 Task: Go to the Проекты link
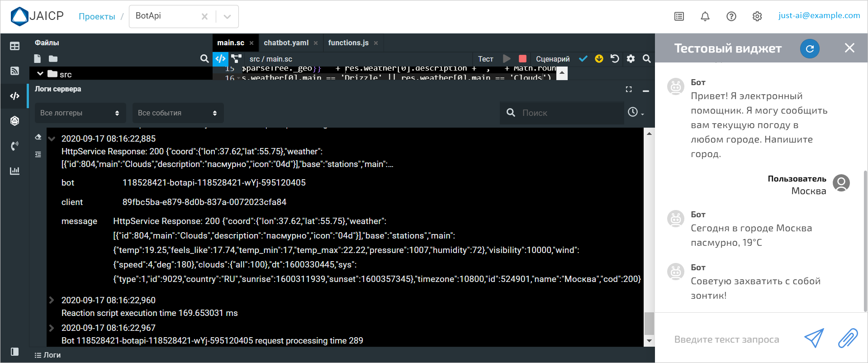[97, 17]
